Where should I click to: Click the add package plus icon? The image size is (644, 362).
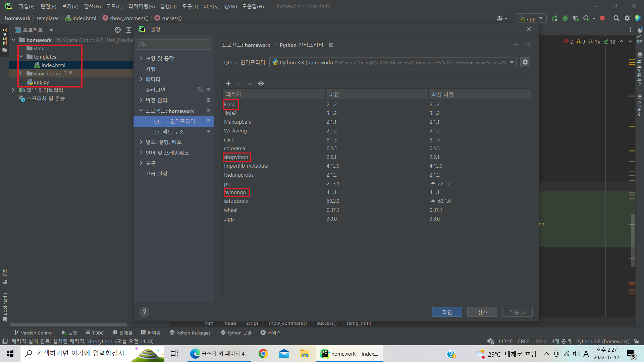(228, 83)
